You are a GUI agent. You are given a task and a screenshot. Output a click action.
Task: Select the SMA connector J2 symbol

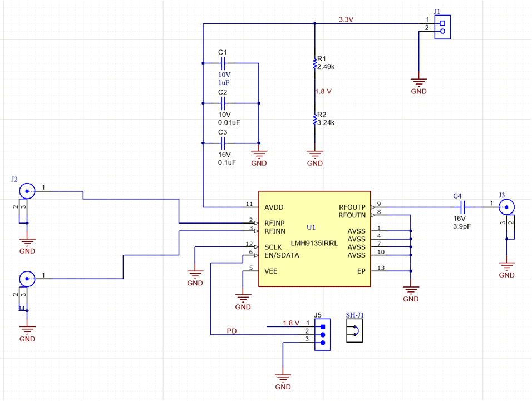(x=26, y=190)
